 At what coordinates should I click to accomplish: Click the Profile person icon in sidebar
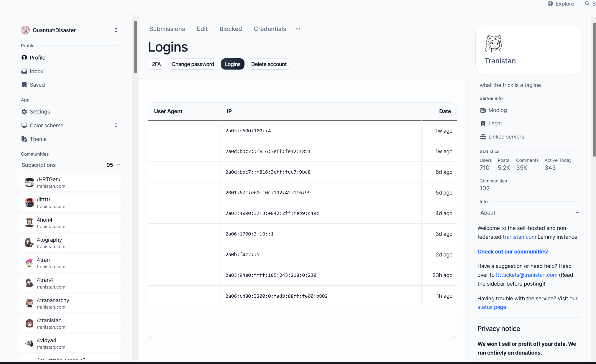pyautogui.click(x=24, y=58)
